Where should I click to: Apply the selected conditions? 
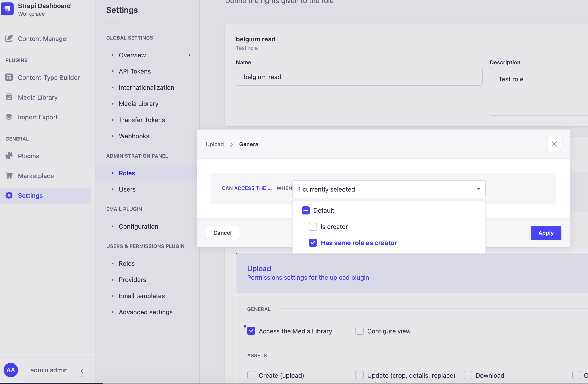[546, 233]
